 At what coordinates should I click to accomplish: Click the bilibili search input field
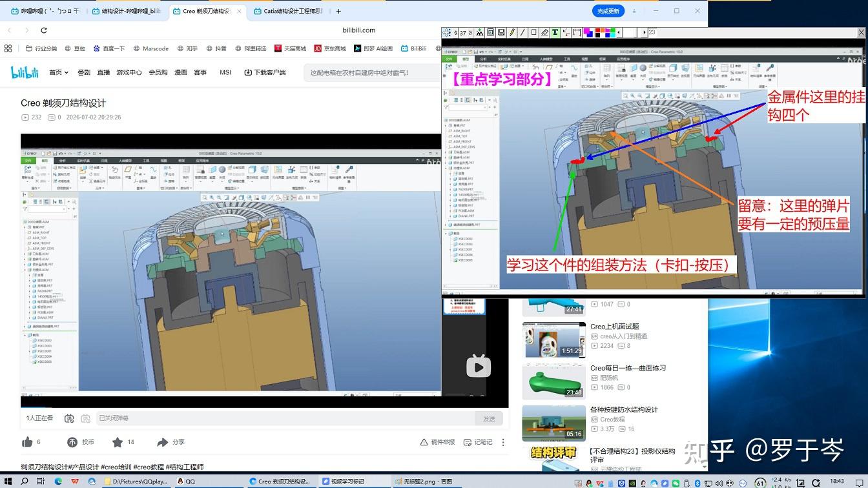[x=372, y=72]
